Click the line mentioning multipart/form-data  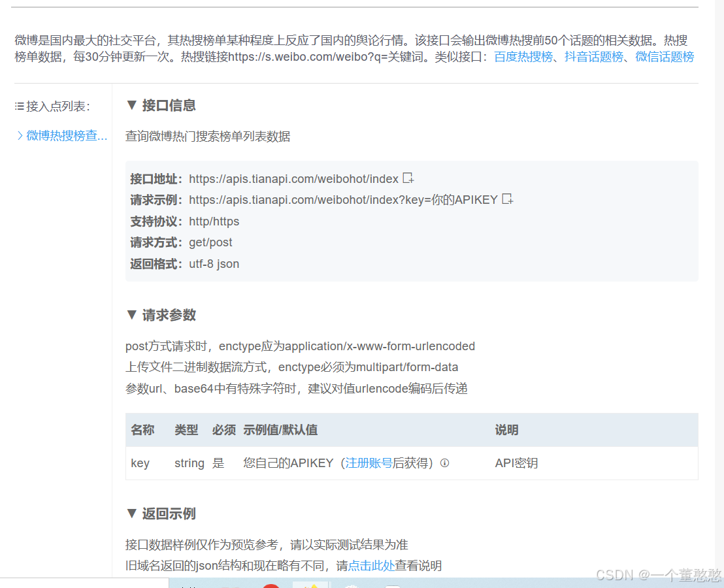(292, 367)
